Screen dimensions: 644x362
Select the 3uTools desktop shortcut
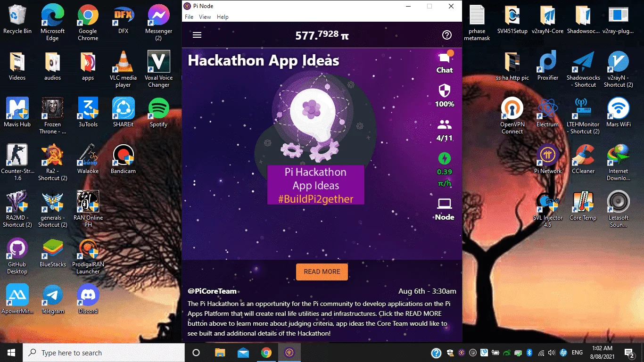pyautogui.click(x=88, y=113)
